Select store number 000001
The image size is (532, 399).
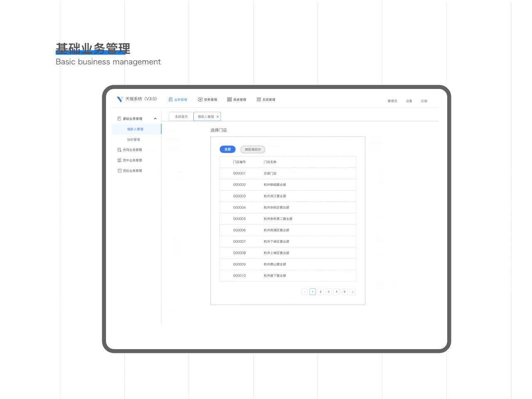click(239, 173)
